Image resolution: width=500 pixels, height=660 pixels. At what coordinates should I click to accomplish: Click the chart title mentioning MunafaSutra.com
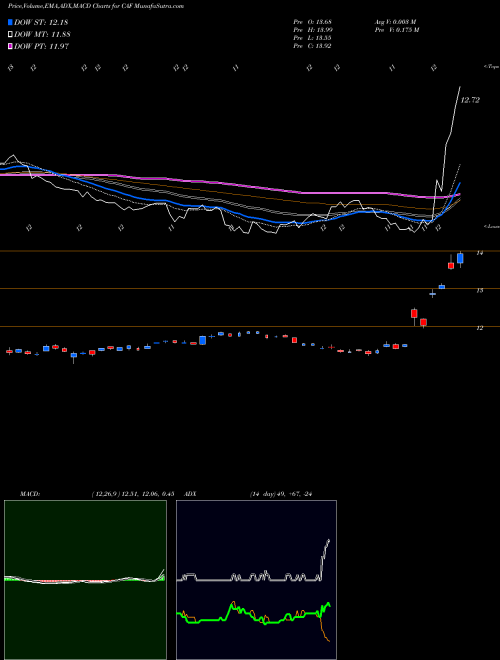click(x=96, y=6)
